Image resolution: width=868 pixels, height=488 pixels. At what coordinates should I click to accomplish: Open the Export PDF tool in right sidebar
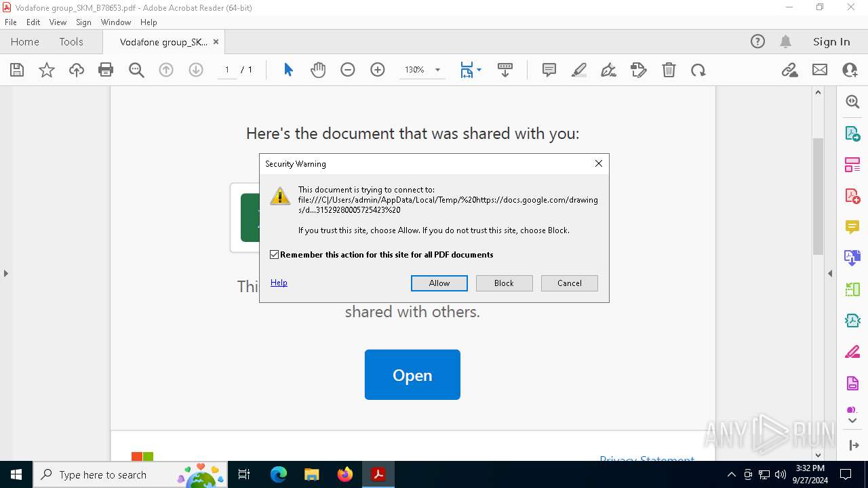coord(852,134)
